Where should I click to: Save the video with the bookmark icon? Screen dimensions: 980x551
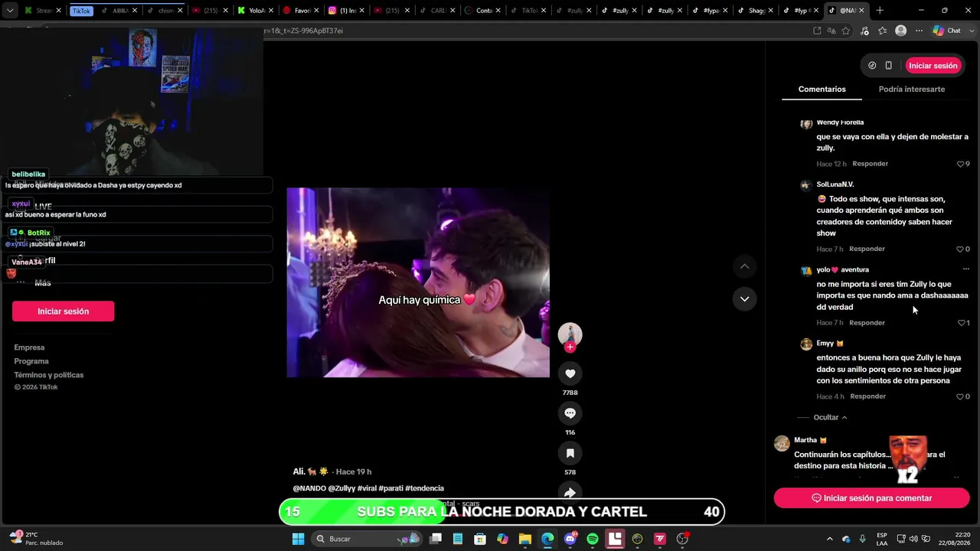coord(570,453)
